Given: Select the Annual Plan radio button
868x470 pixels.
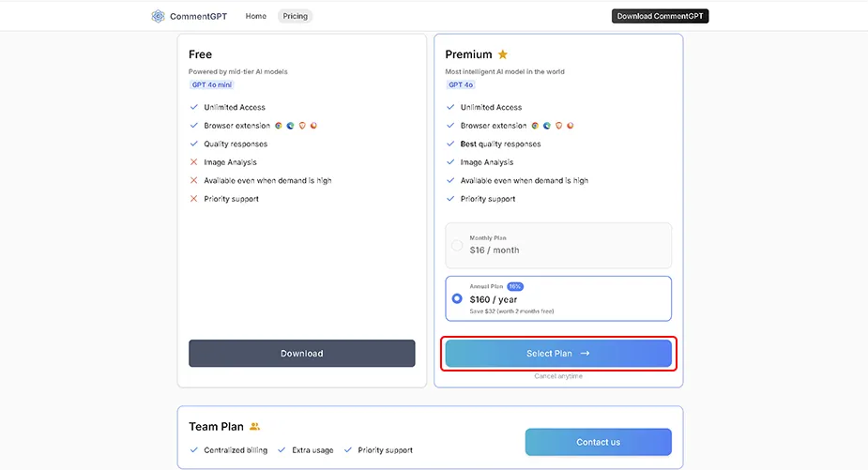Looking at the screenshot, I should 457,298.
